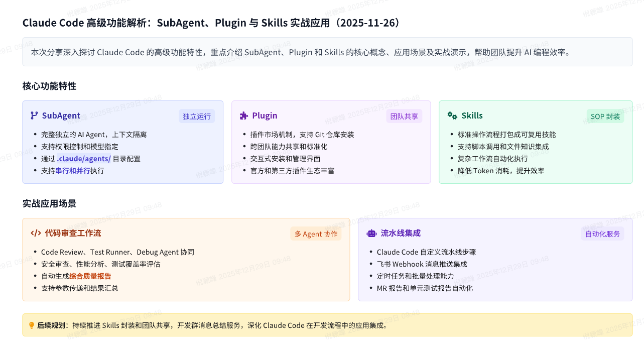
Task: Click the 飞书 Webhook 消息推送集成 bullet
Action: pos(422,264)
